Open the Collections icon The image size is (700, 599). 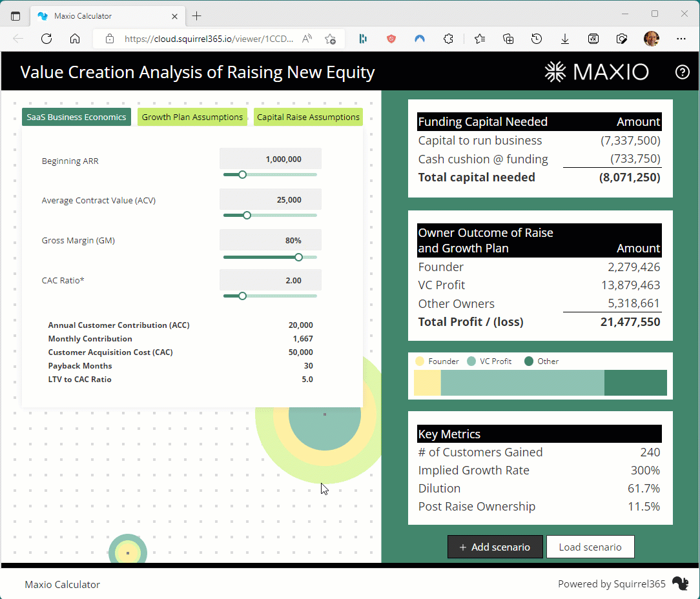pyautogui.click(x=508, y=39)
